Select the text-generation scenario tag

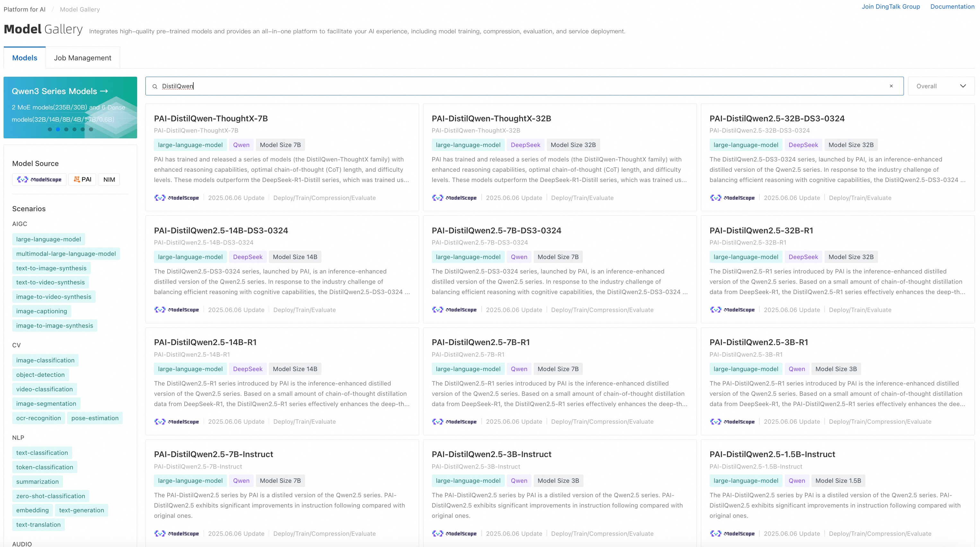[x=82, y=510]
